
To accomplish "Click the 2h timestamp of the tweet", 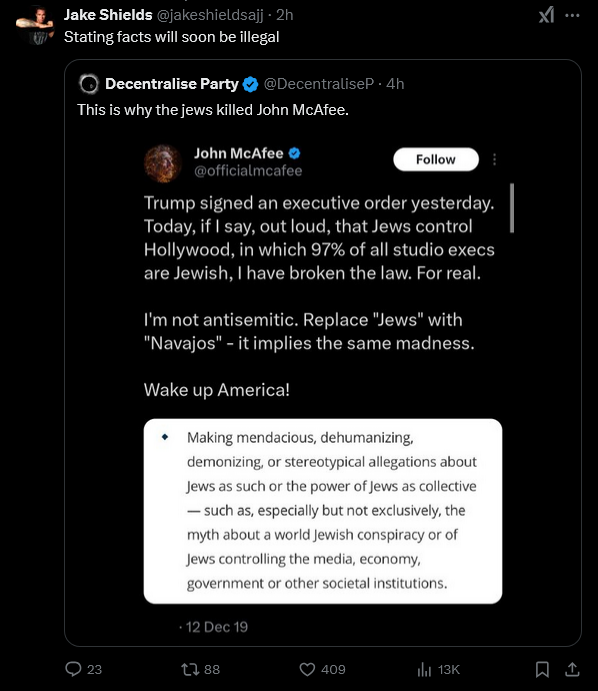I will tap(285, 15).
